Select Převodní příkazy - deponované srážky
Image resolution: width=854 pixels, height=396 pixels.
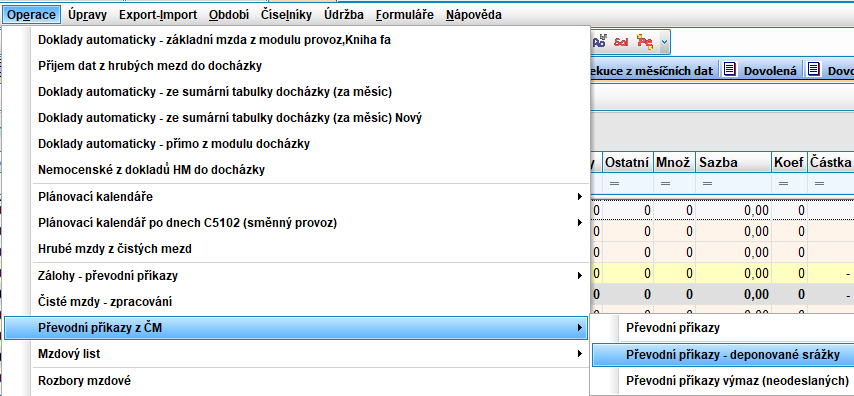[x=723, y=355]
